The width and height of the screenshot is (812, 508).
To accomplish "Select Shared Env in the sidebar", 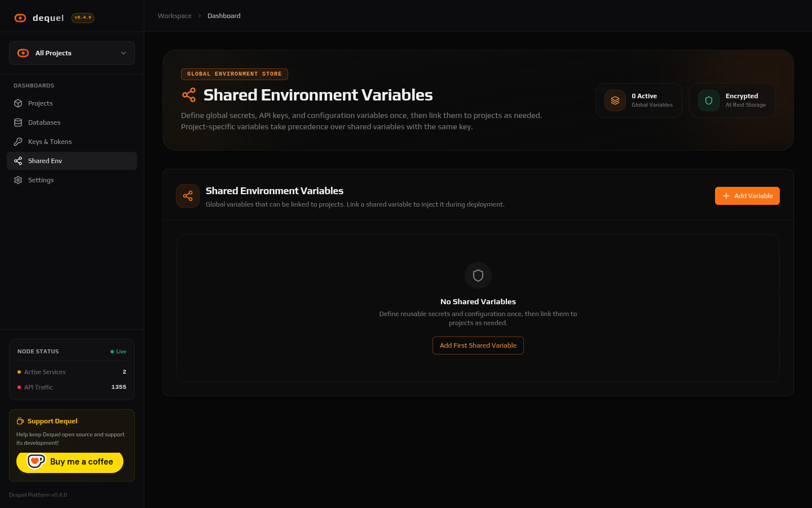I will pos(72,161).
